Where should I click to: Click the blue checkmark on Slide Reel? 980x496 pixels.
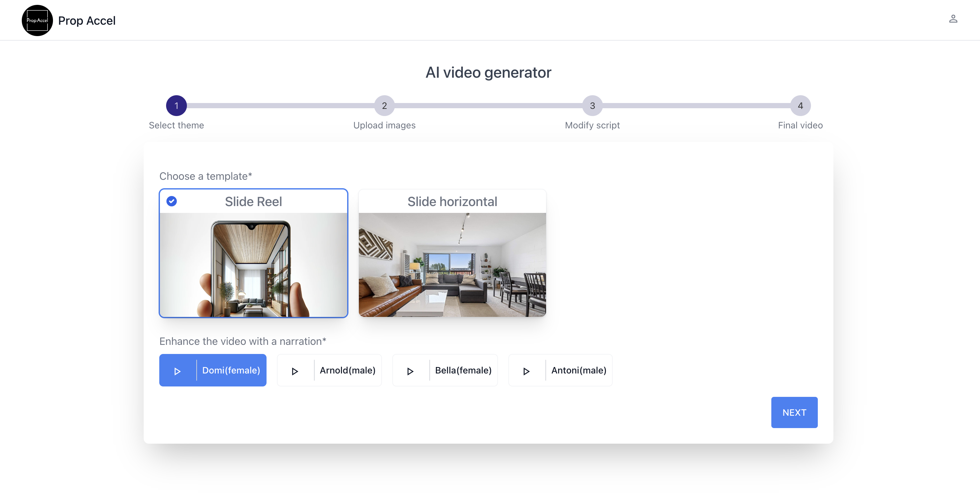[172, 201]
